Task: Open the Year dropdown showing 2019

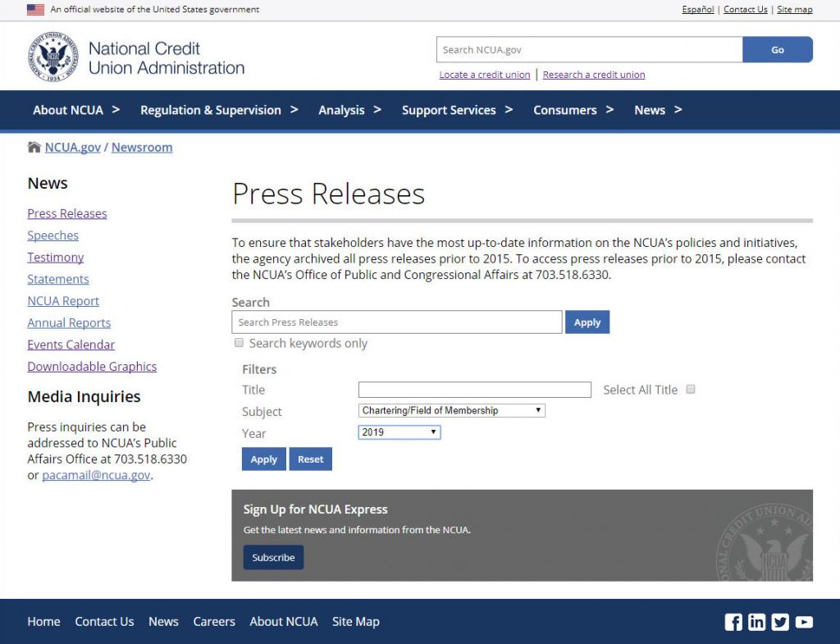Action: 399,432
